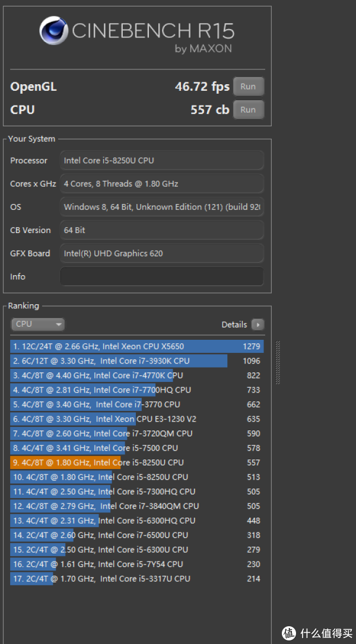Select ranking row 11 Core i5-7300HQ

coord(137,492)
